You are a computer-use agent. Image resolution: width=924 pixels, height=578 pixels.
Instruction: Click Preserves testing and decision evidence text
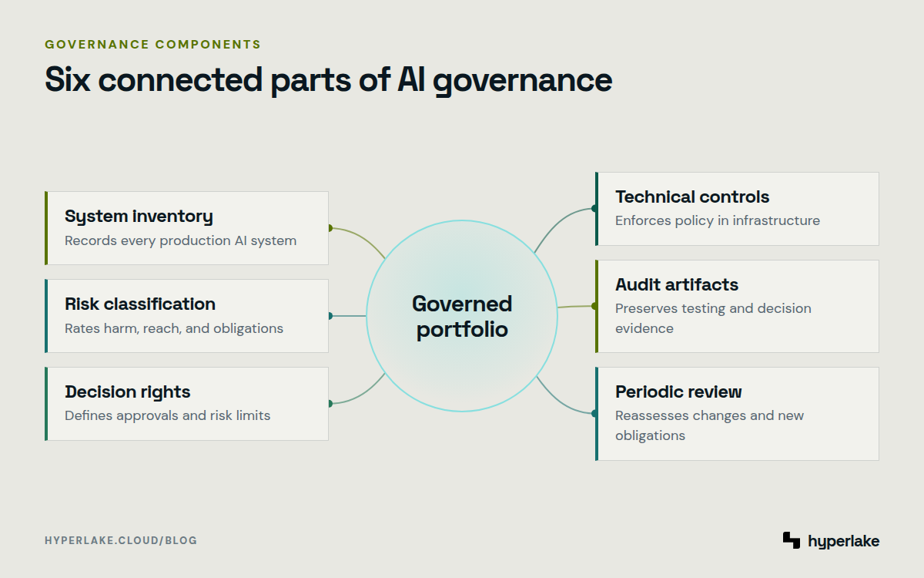pyautogui.click(x=713, y=318)
